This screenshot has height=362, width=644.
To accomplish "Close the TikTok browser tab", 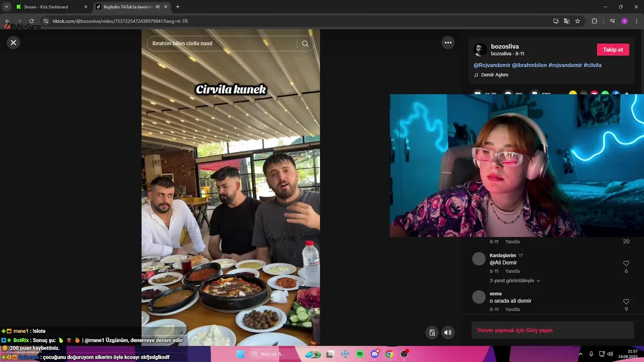I will pyautogui.click(x=166, y=7).
